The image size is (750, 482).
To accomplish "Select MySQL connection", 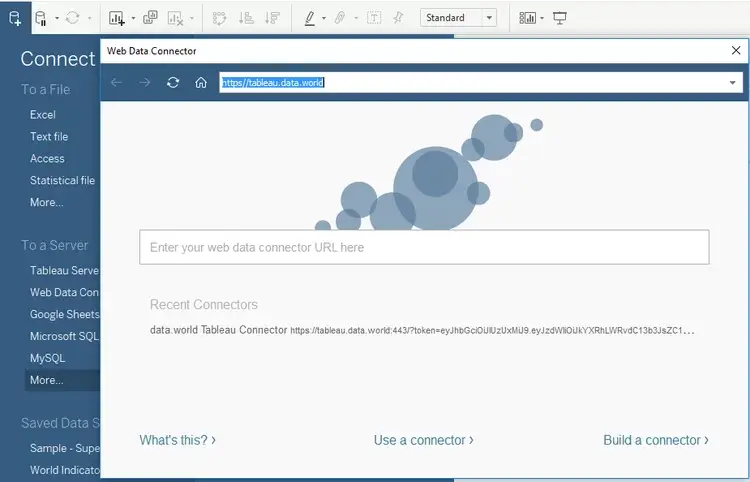I will pyautogui.click(x=47, y=359).
